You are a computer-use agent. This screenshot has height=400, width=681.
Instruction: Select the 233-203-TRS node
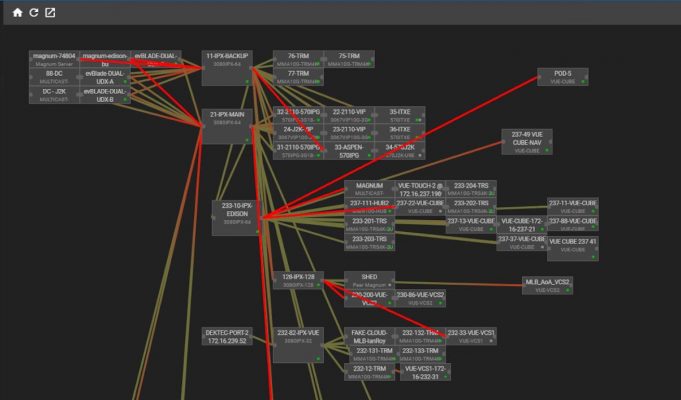370,242
